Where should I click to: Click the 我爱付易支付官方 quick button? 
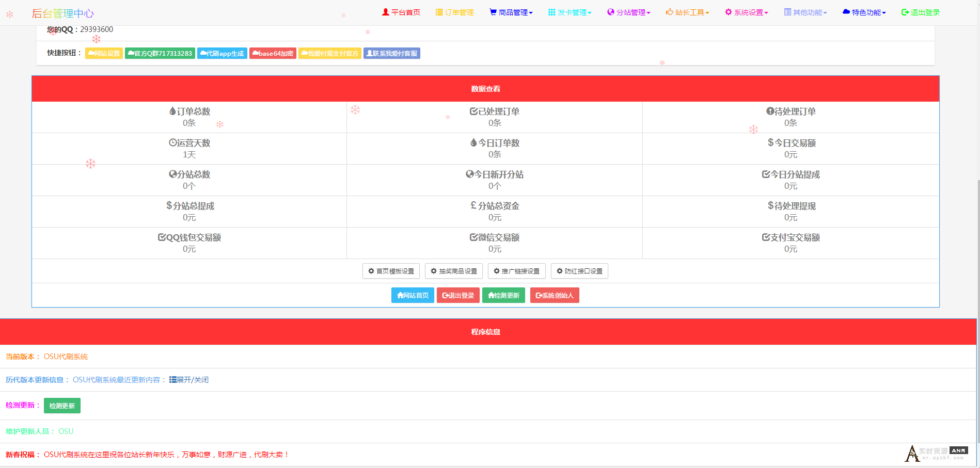tap(330, 53)
